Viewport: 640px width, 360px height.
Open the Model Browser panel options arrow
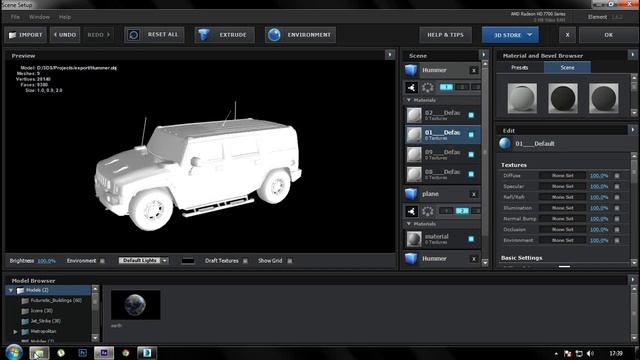point(633,280)
